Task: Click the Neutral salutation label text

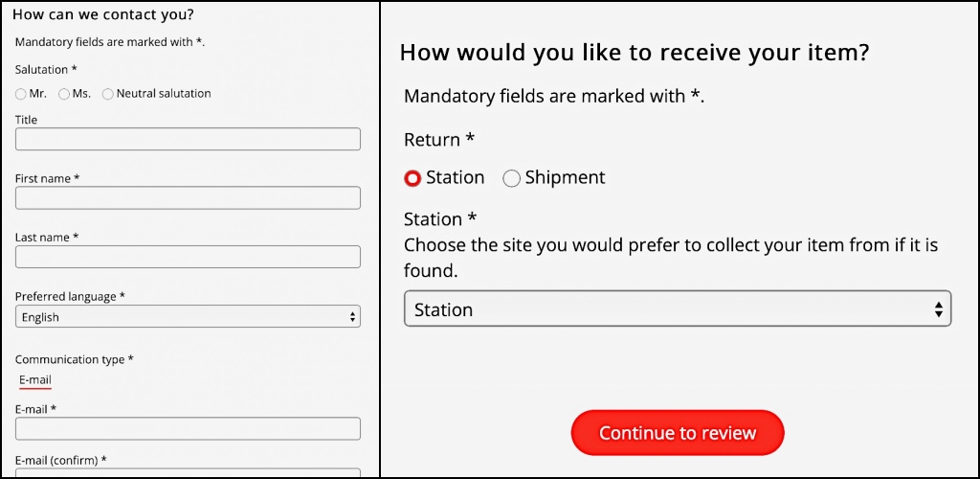Action: [164, 94]
